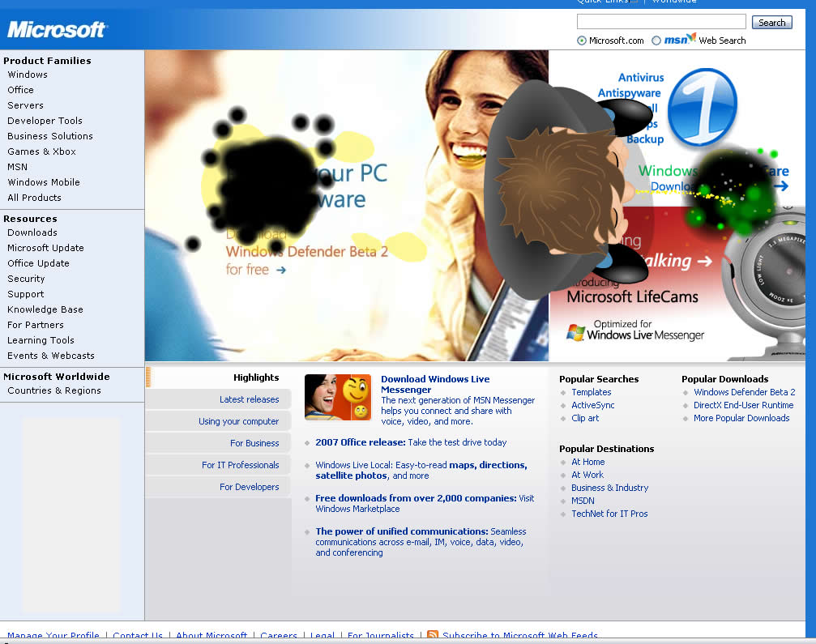Download Windows Defender Beta 2 from Popular Downloads
This screenshot has height=644, width=816.
744,392
